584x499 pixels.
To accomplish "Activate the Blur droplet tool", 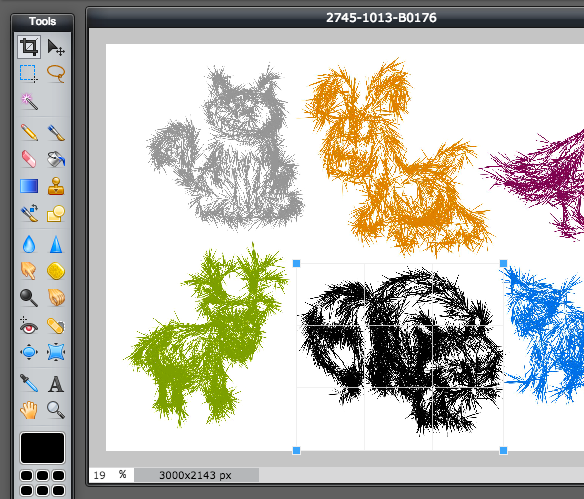I will [x=29, y=245].
